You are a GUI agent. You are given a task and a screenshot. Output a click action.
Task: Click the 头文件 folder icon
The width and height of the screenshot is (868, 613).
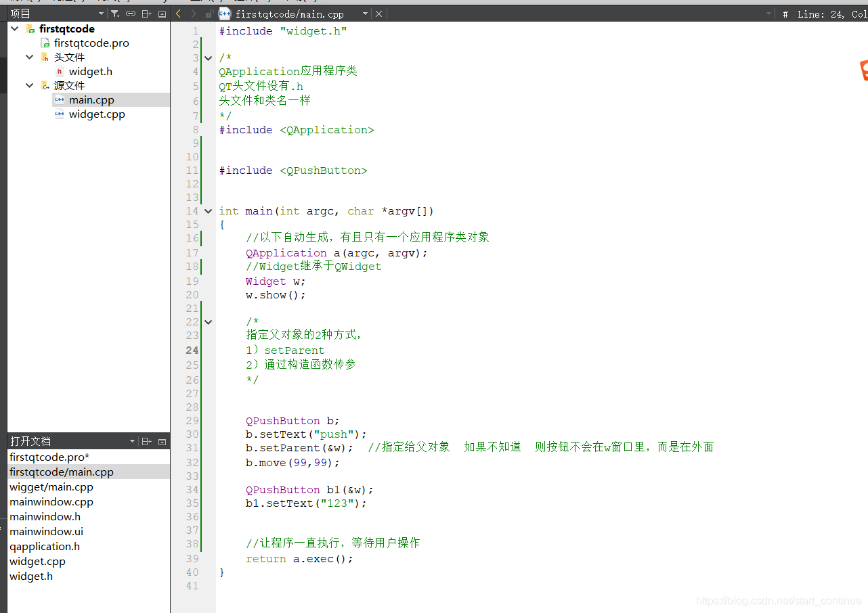pyautogui.click(x=45, y=57)
